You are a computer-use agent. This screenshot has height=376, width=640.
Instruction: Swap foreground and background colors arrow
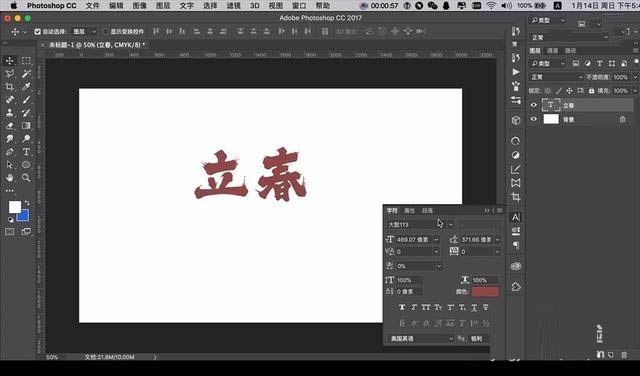click(x=27, y=202)
